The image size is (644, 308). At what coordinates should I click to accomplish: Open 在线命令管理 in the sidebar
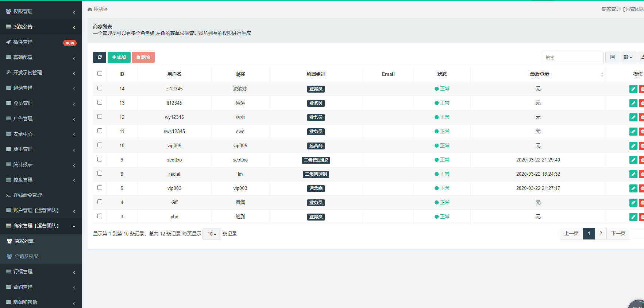28,195
